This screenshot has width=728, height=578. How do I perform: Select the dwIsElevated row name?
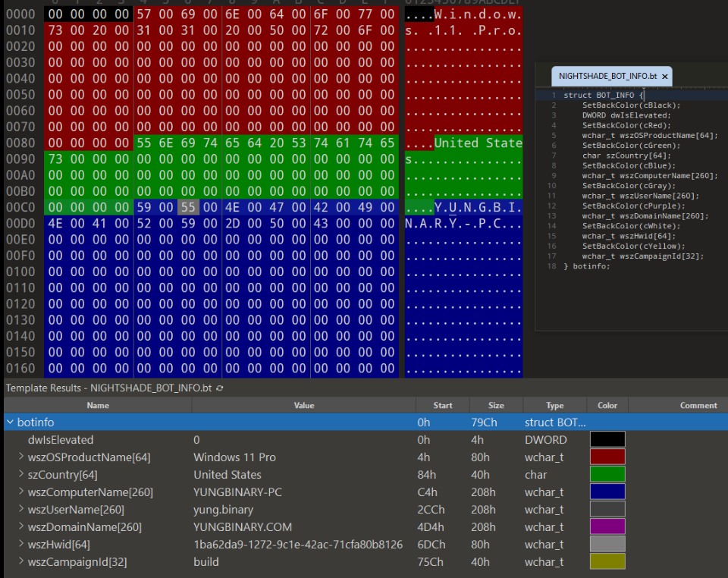point(61,440)
